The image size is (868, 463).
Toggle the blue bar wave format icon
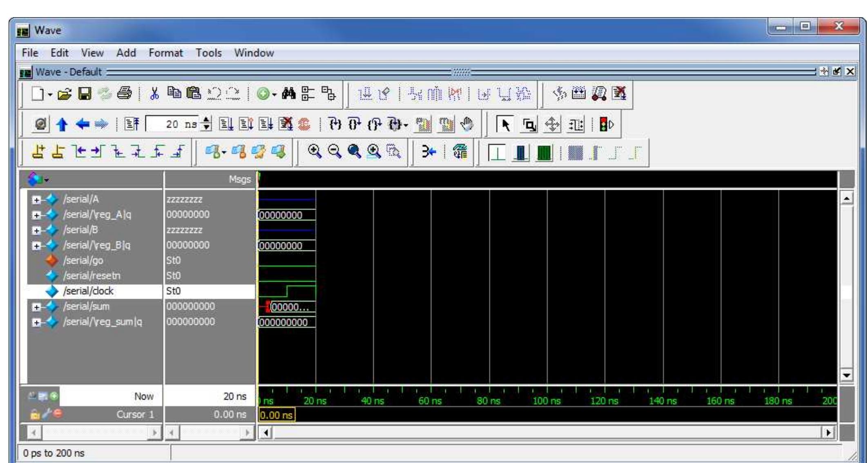pyautogui.click(x=520, y=153)
